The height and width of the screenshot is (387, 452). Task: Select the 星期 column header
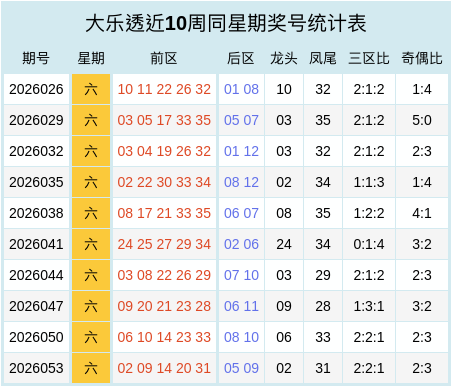[x=91, y=58]
